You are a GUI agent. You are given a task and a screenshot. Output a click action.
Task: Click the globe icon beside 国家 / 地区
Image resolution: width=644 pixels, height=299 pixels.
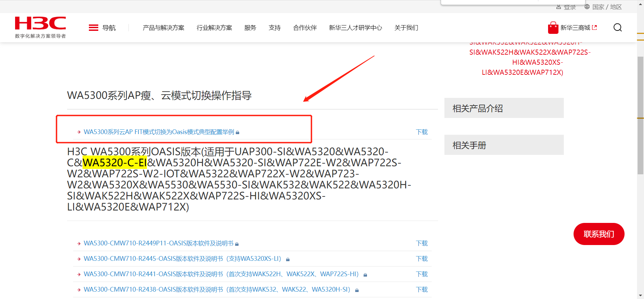click(x=587, y=7)
